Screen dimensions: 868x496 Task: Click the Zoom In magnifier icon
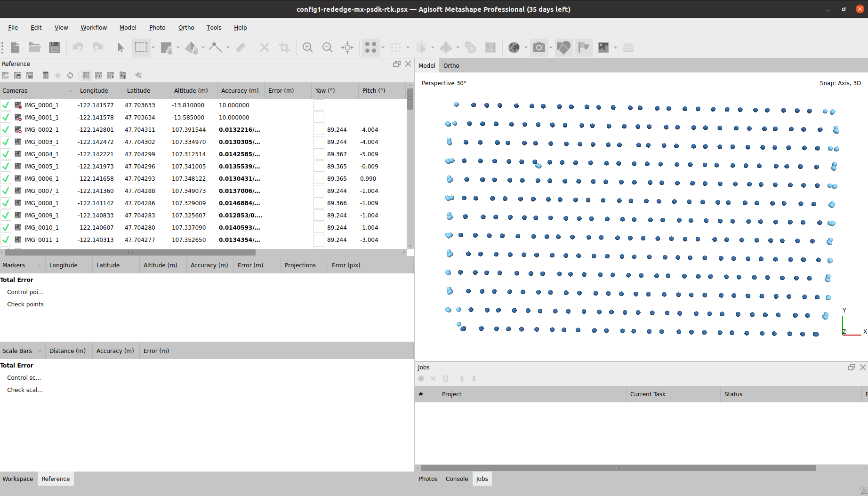click(x=307, y=48)
